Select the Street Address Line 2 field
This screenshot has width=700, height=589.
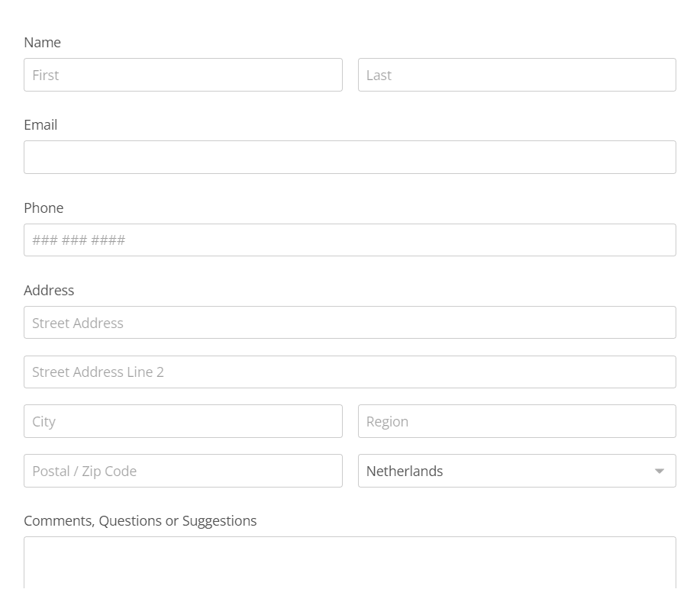coord(349,372)
